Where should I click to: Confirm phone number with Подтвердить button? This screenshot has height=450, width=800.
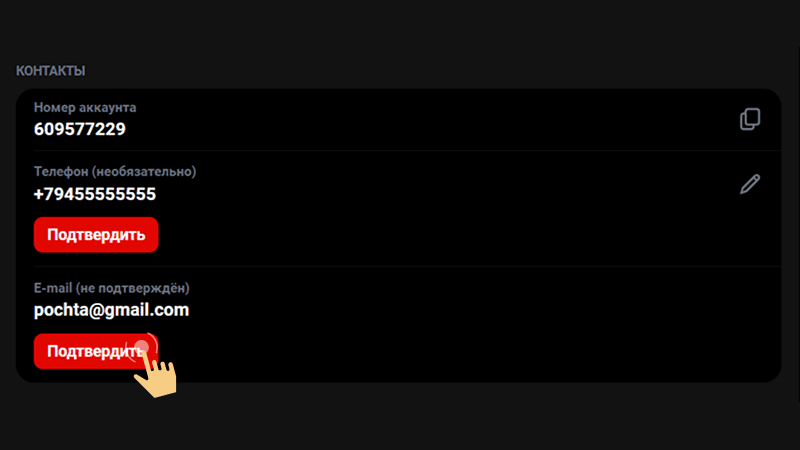(96, 235)
